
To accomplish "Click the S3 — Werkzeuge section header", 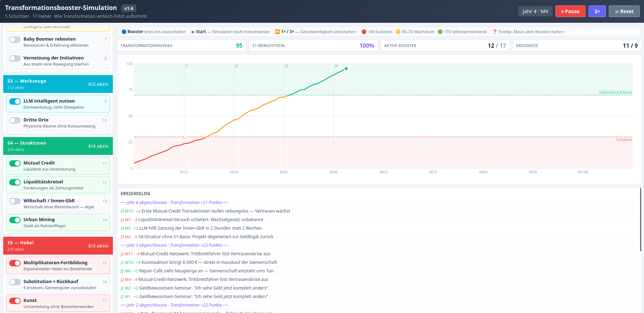I will (x=58, y=84).
